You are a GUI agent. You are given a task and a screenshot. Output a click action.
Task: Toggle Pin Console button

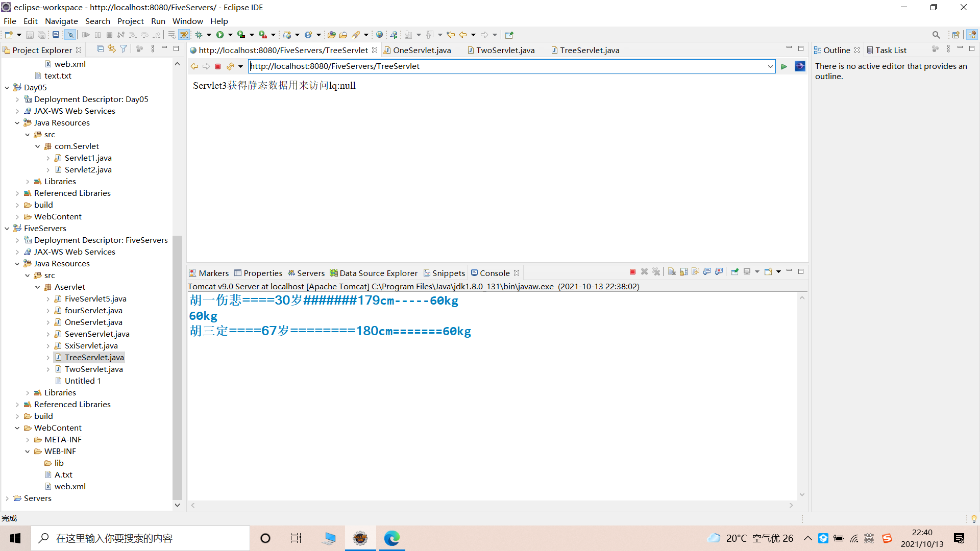(x=734, y=272)
